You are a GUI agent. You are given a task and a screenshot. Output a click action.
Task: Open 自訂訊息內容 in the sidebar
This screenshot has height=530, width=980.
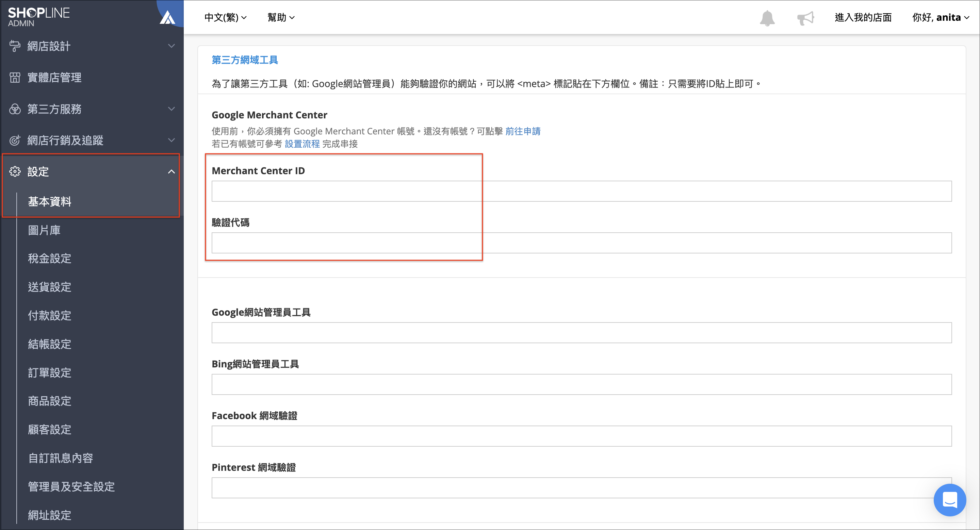coord(61,458)
